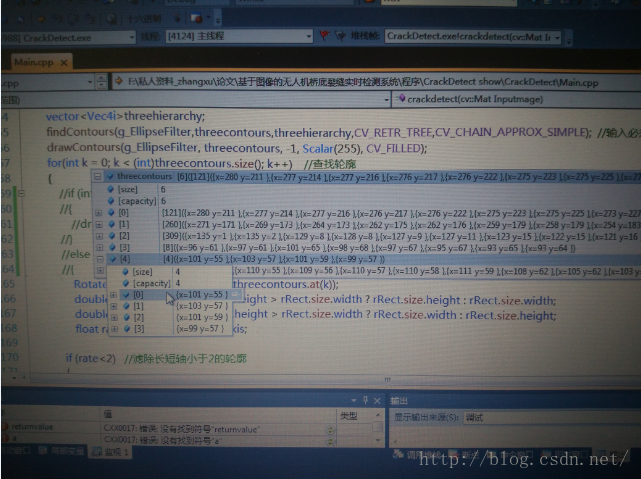Click the editor horizontal scrollbar
Viewport: 641px width, 479px height.
coord(335,380)
